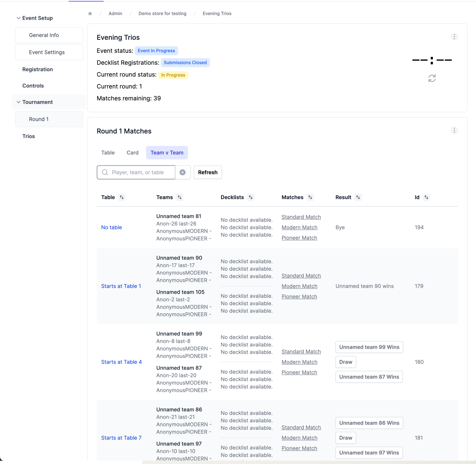Open Trios in sidebar
The height and width of the screenshot is (464, 476).
pos(29,136)
